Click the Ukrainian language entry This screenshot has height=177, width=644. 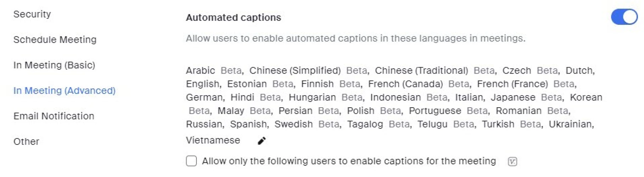[x=570, y=124]
